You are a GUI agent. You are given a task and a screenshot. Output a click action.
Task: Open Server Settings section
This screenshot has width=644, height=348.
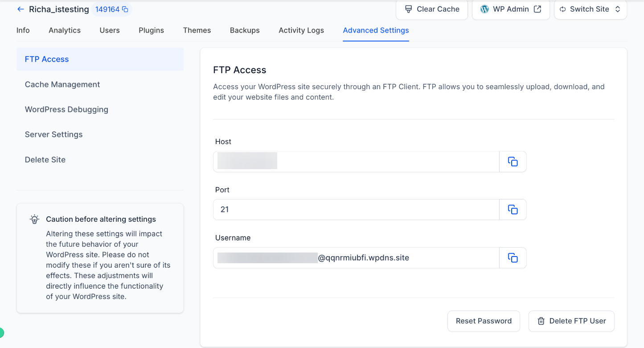point(54,134)
